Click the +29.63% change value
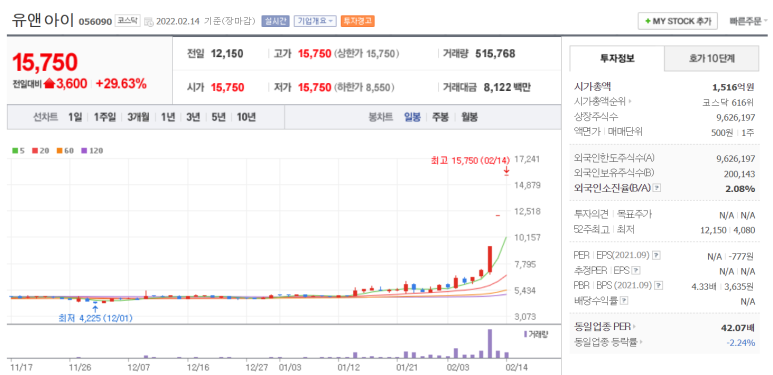 point(121,84)
